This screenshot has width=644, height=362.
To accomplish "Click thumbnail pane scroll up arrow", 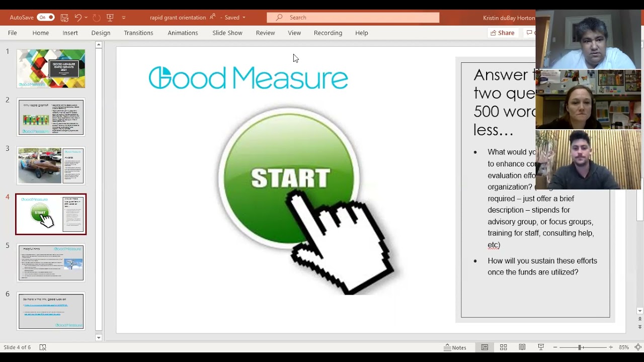I will coord(99,45).
